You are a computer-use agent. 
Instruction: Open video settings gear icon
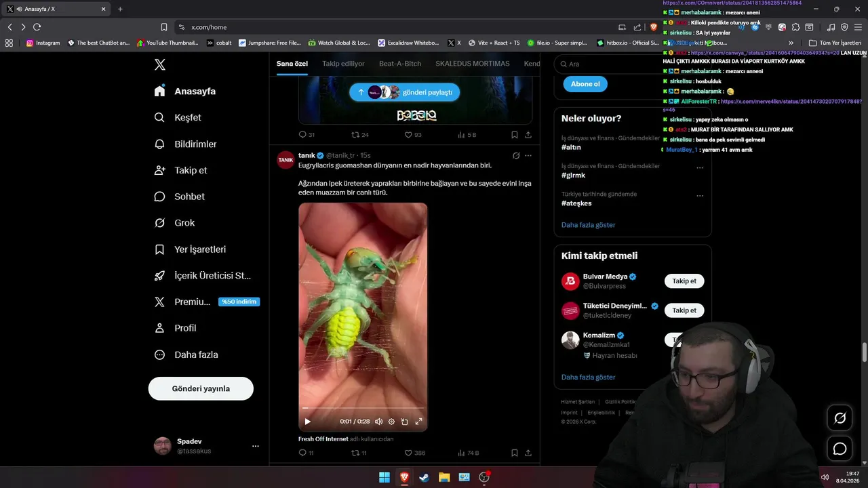coord(391,422)
